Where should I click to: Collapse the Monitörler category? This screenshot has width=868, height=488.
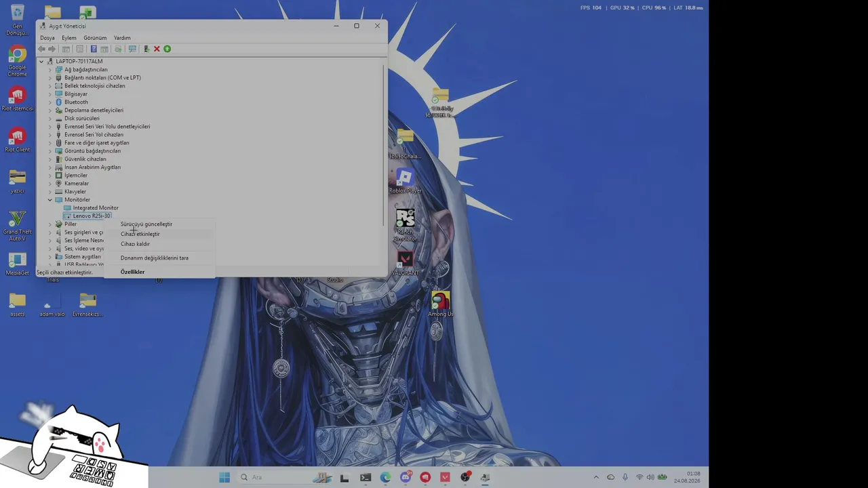point(50,200)
